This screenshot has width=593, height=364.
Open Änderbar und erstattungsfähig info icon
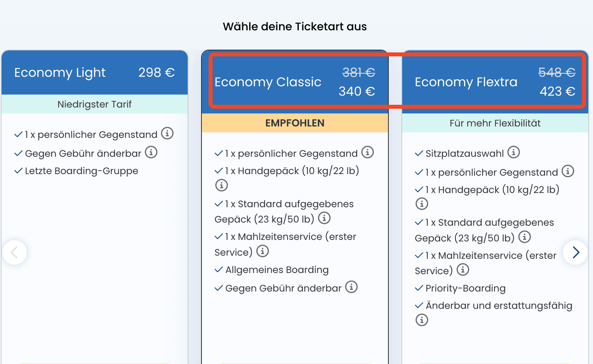422,320
